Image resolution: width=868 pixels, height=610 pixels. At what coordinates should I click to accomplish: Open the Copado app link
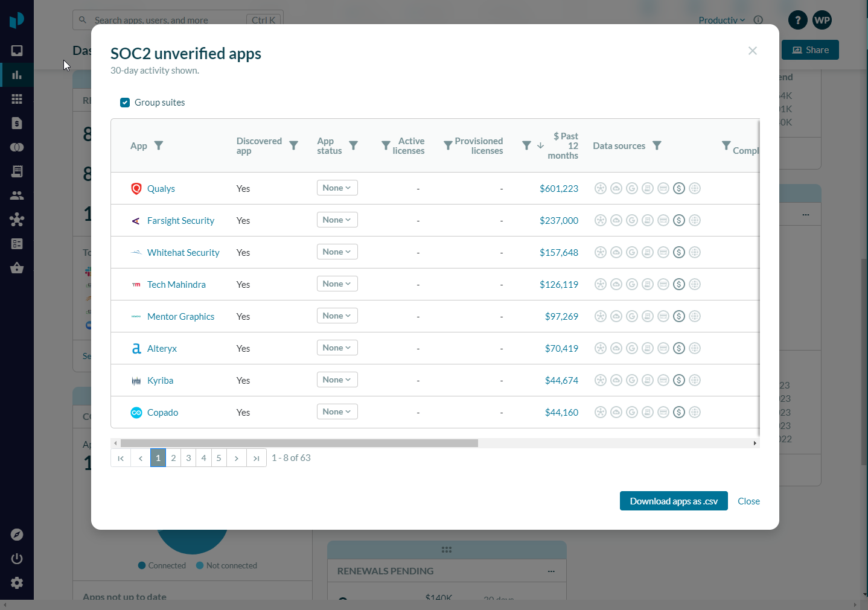[162, 413]
